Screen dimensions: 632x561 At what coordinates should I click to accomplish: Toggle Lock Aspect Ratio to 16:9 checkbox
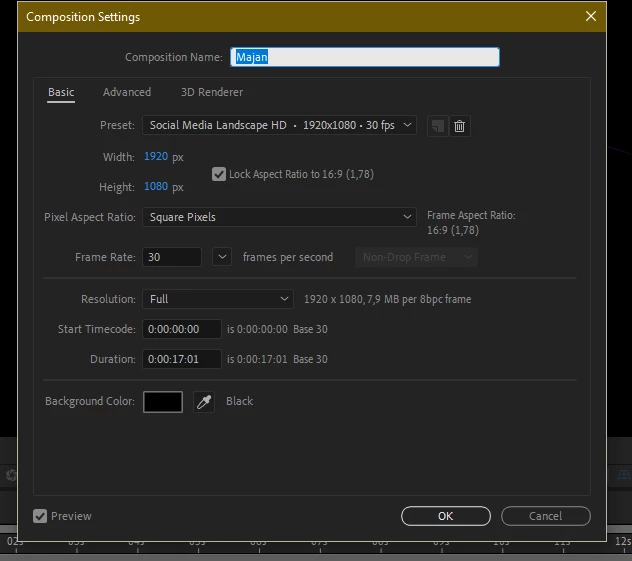coord(219,174)
